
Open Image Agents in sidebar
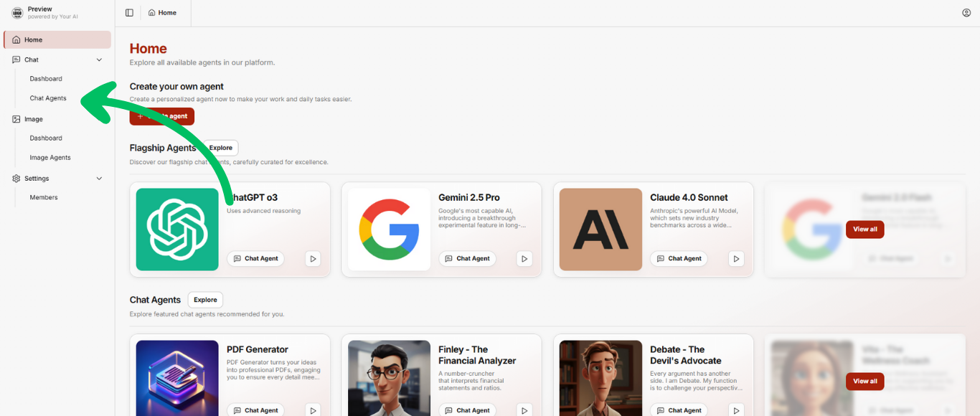coord(50,157)
